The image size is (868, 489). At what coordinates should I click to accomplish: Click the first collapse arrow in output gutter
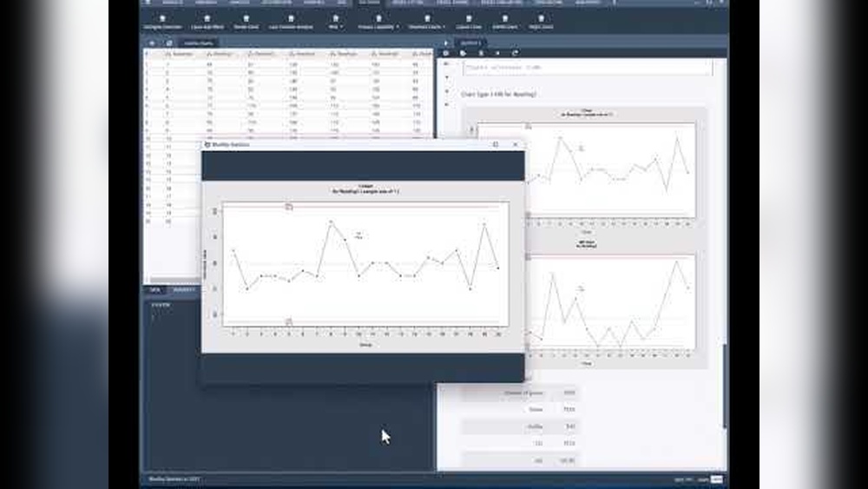[447, 77]
